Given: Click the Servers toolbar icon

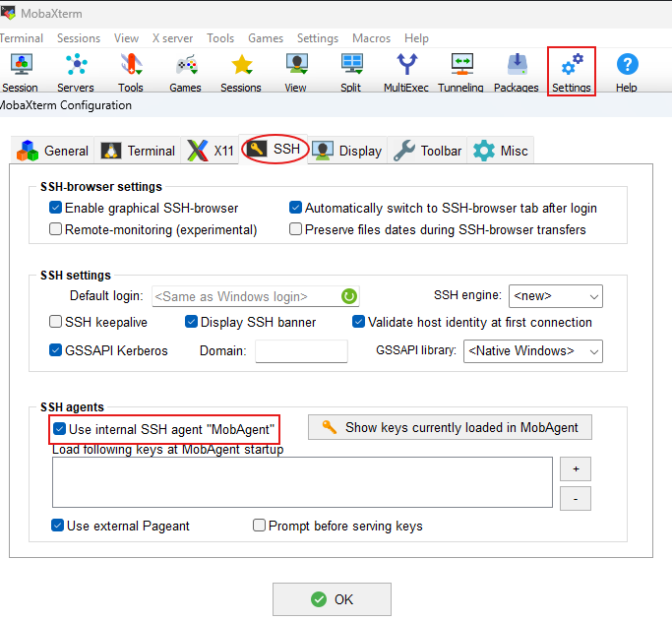Looking at the screenshot, I should point(76,73).
